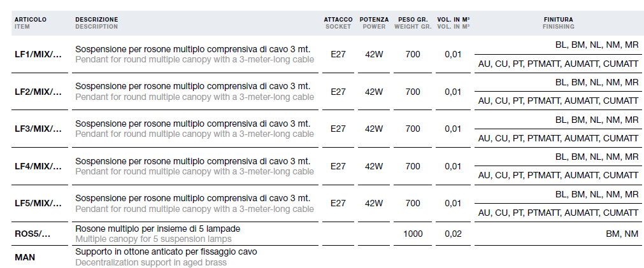Select item code LF5/MIX/…

click(38, 204)
